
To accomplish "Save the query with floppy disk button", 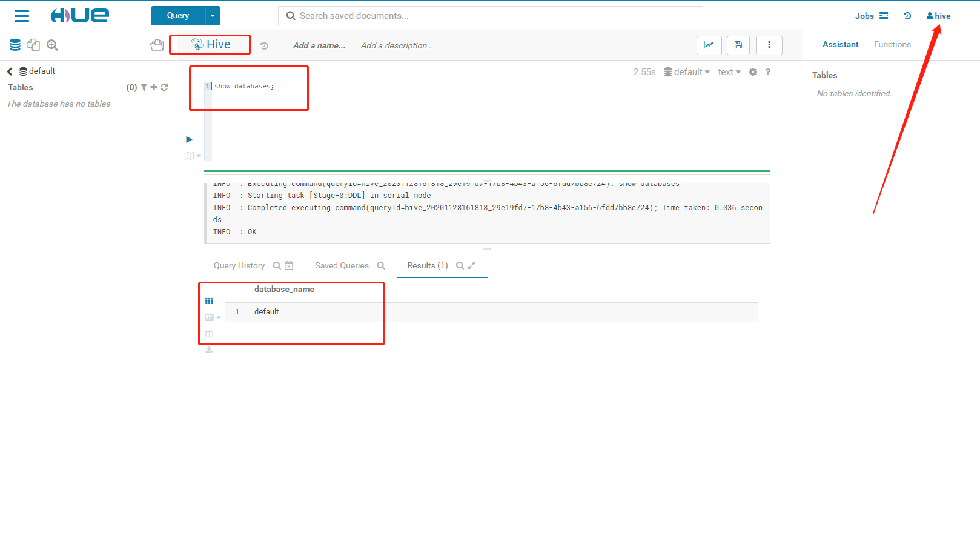I will click(x=738, y=45).
